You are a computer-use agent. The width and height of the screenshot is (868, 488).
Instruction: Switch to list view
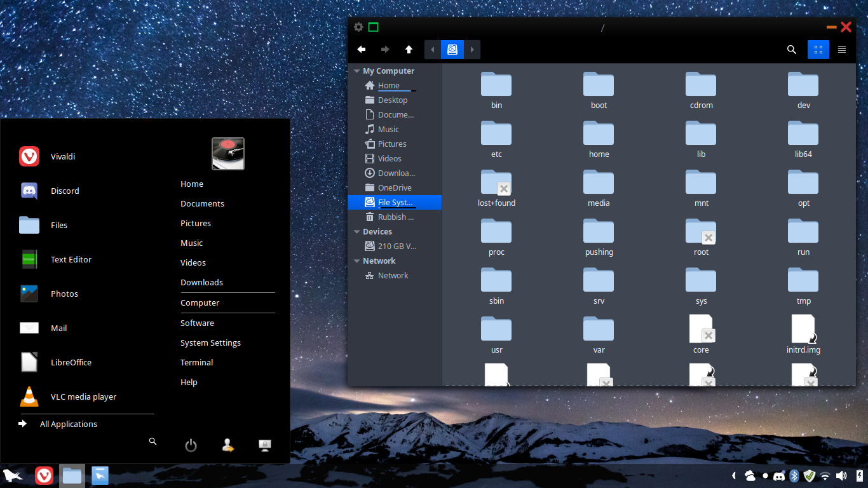(x=842, y=50)
